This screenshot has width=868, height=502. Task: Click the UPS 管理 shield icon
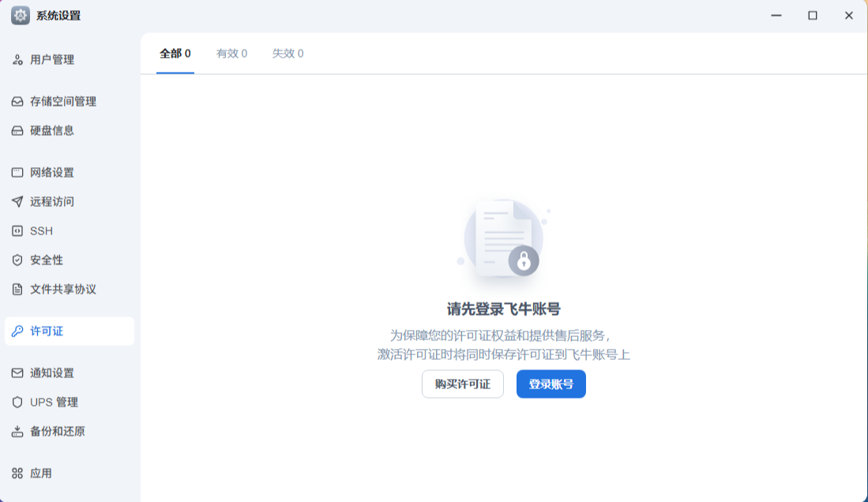pyautogui.click(x=17, y=403)
